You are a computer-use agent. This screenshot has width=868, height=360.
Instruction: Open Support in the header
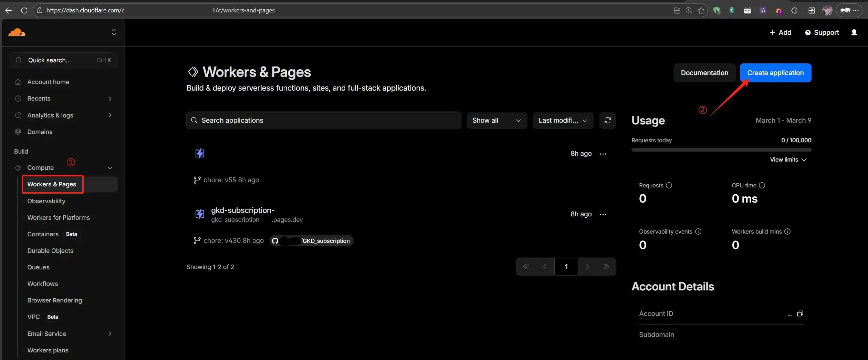[x=822, y=32]
